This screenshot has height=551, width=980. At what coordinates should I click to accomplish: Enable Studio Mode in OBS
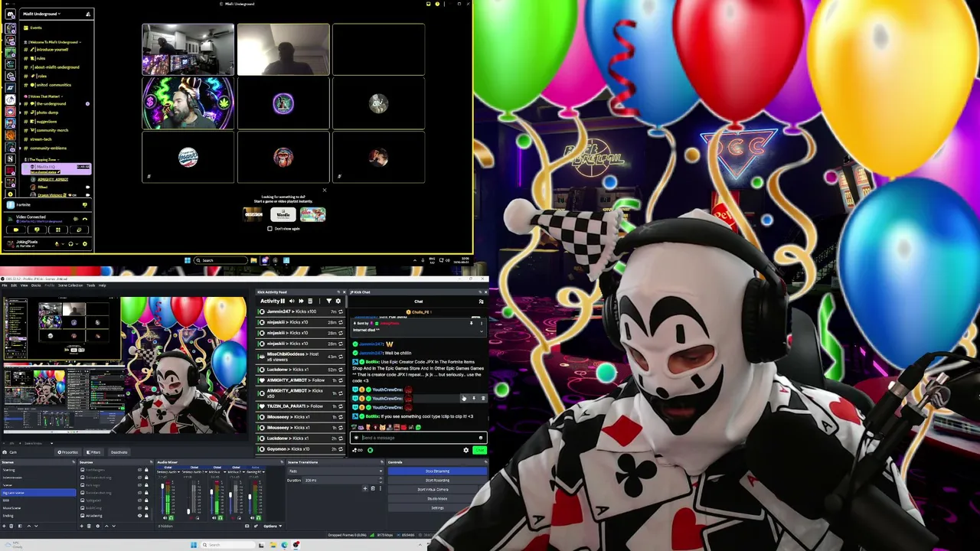pyautogui.click(x=437, y=499)
